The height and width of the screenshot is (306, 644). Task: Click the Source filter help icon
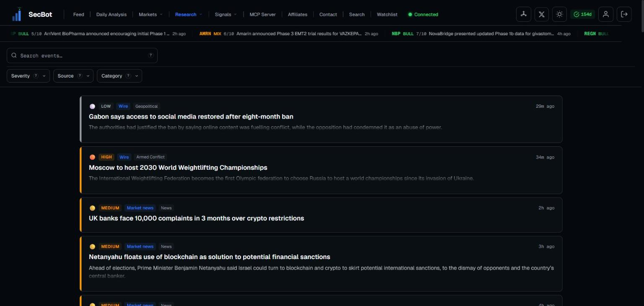80,76
